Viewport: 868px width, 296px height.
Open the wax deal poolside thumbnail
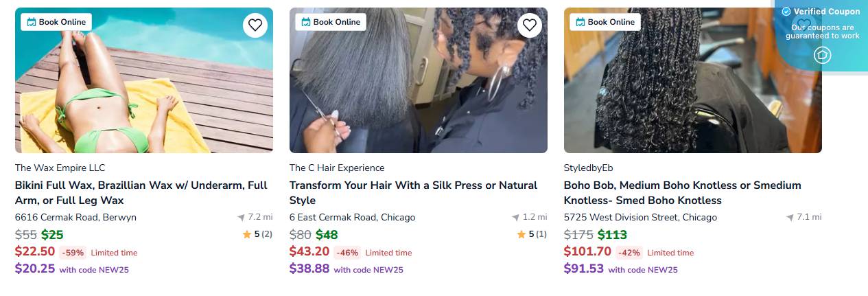[x=144, y=80]
